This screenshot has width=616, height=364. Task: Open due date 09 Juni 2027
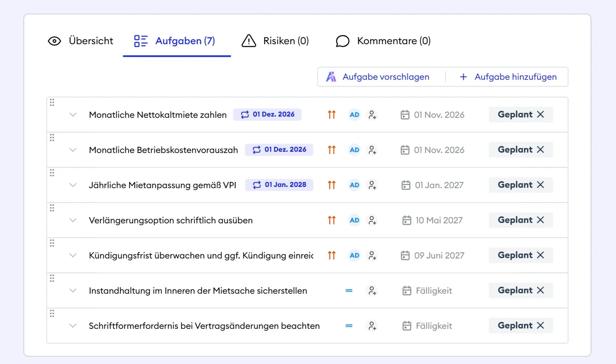point(432,255)
